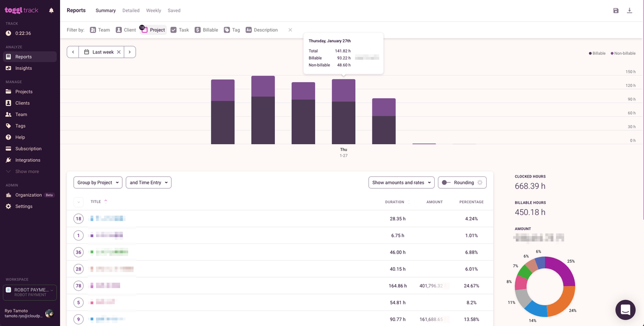Sort by PERCENTAGE column
This screenshot has height=326, width=644.
471,202
